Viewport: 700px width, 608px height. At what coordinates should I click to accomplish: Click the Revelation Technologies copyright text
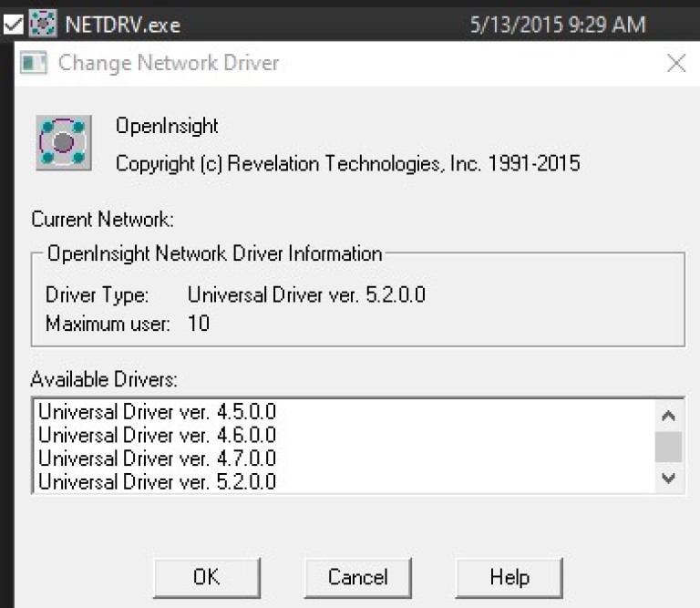(x=348, y=164)
